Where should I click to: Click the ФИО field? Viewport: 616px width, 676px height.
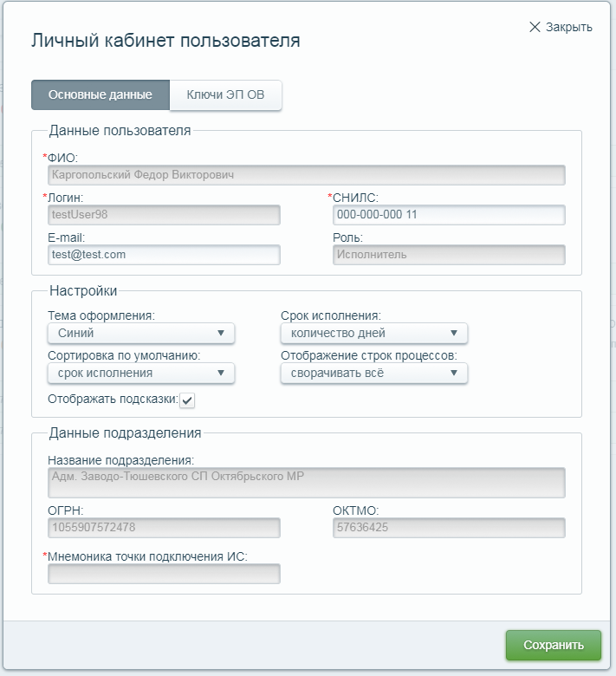point(307,175)
